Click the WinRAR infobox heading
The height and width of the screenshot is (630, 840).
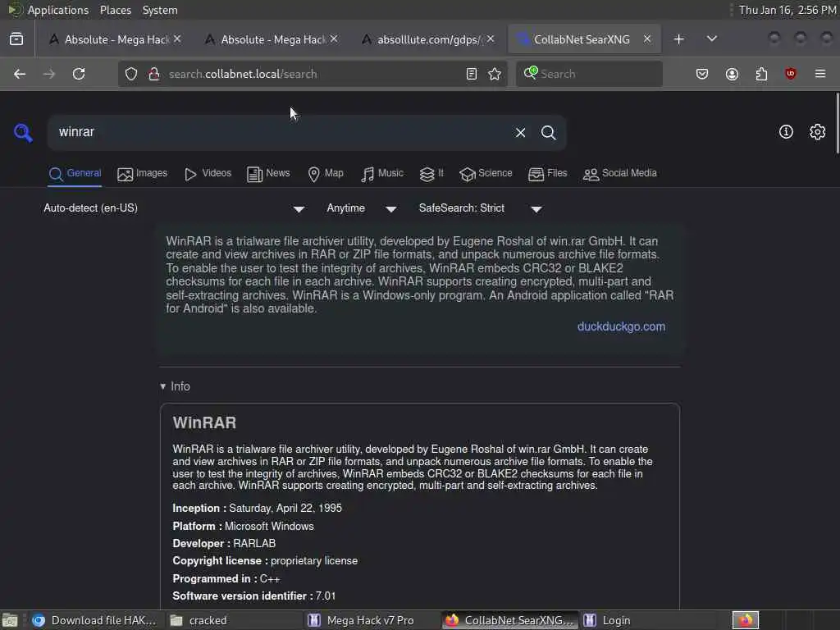coord(204,422)
